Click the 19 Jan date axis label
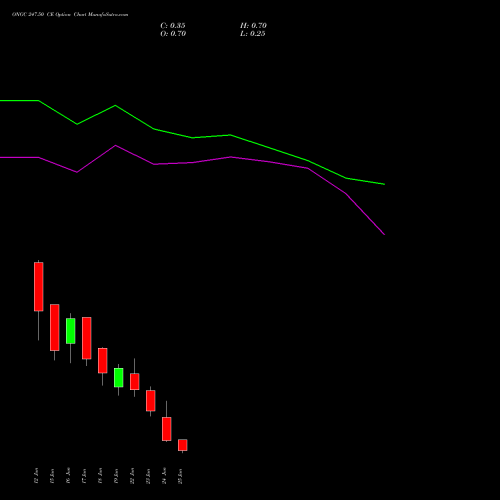Viewport: 500px width, 500px height. (116, 476)
